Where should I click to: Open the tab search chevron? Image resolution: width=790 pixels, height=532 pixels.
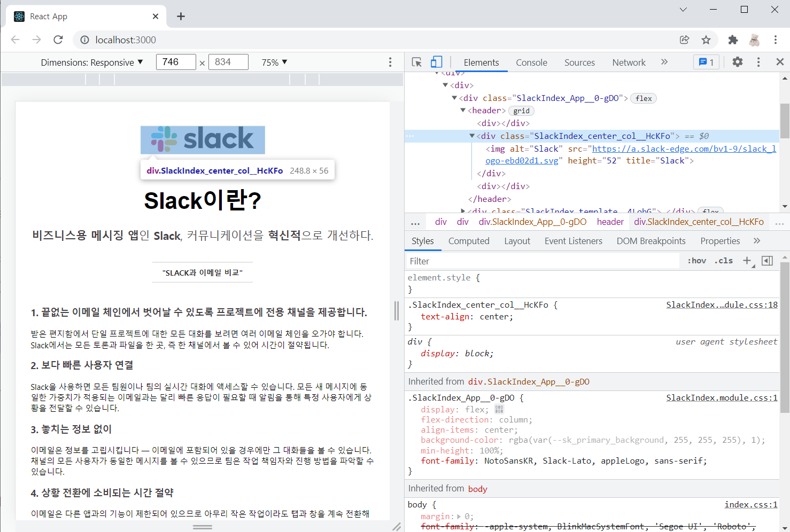pyautogui.click(x=683, y=9)
